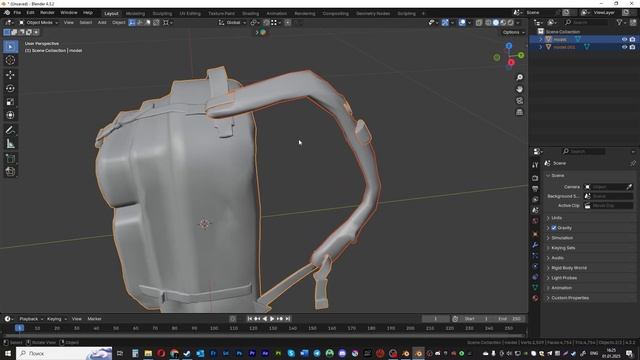Open the Particles properties tab
This screenshot has width=640, height=360.
click(x=535, y=256)
